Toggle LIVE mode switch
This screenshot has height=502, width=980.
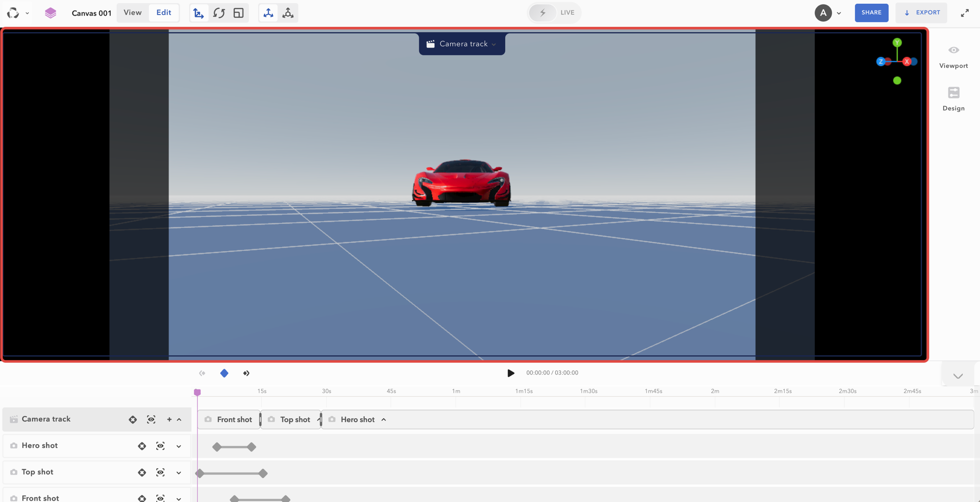[x=542, y=13]
